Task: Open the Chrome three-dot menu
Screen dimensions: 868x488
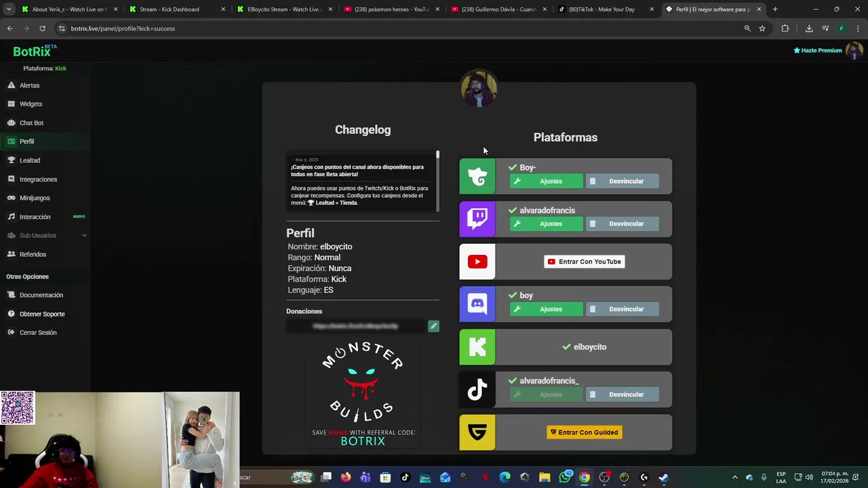Action: 858,28
